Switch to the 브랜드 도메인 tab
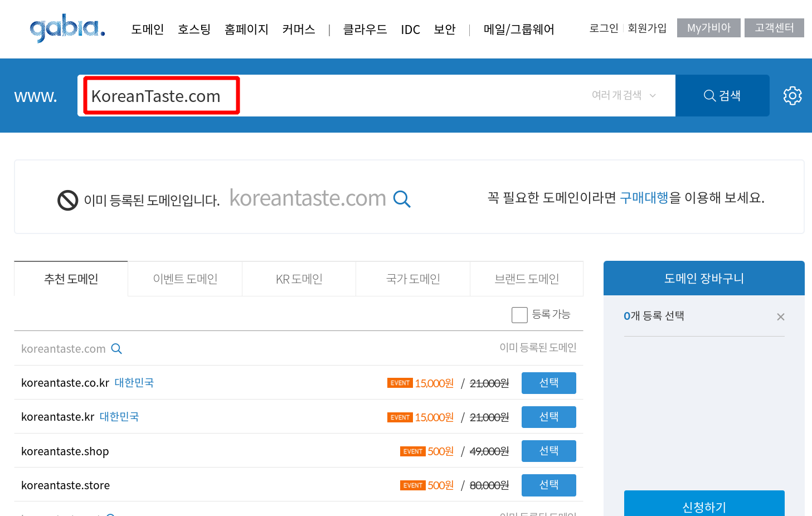This screenshot has width=812, height=516. (x=527, y=279)
